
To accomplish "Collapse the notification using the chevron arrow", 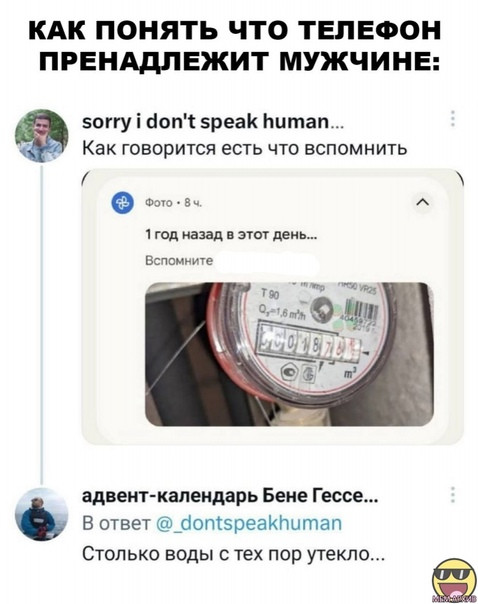I will pos(423,203).
